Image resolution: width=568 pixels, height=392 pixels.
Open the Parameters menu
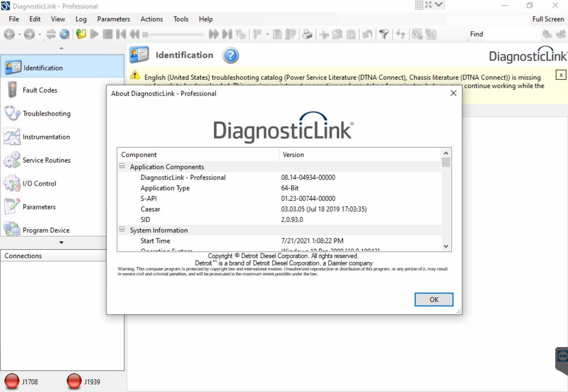113,19
